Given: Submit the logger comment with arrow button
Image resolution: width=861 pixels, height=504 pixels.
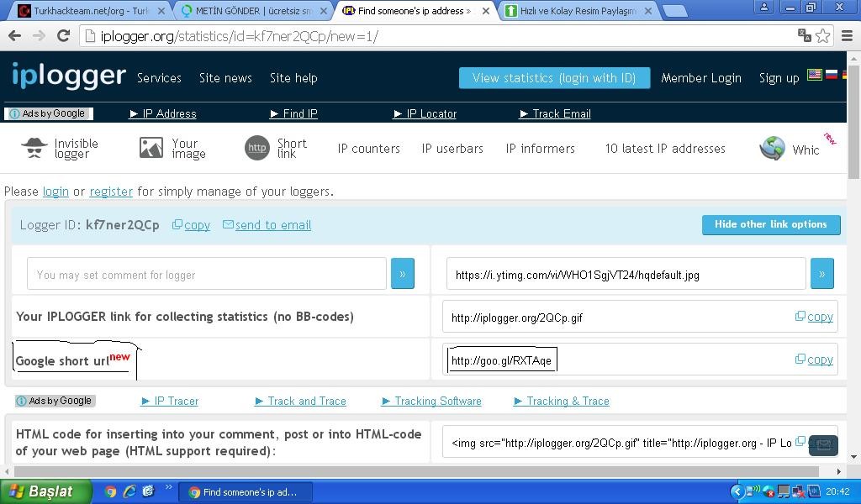Looking at the screenshot, I should pos(403,274).
